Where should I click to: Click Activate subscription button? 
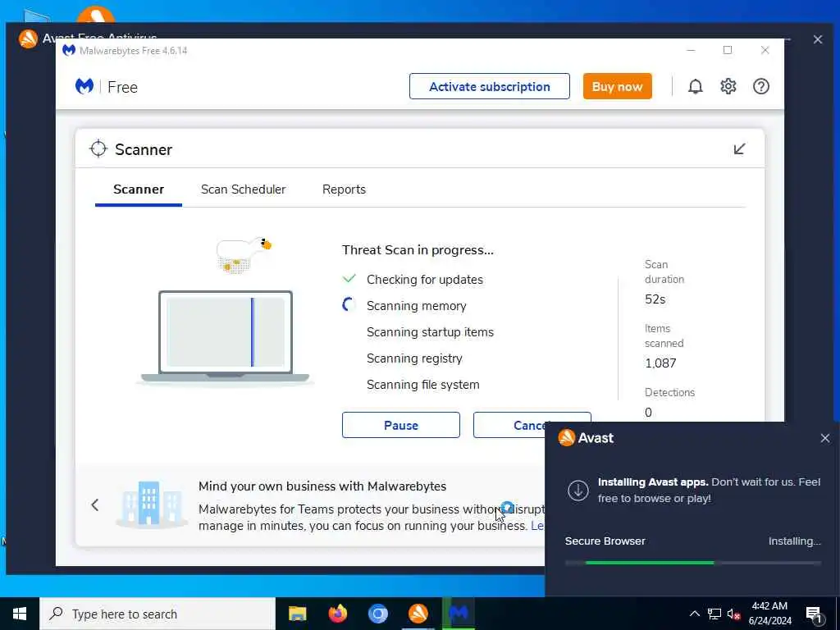coord(489,86)
